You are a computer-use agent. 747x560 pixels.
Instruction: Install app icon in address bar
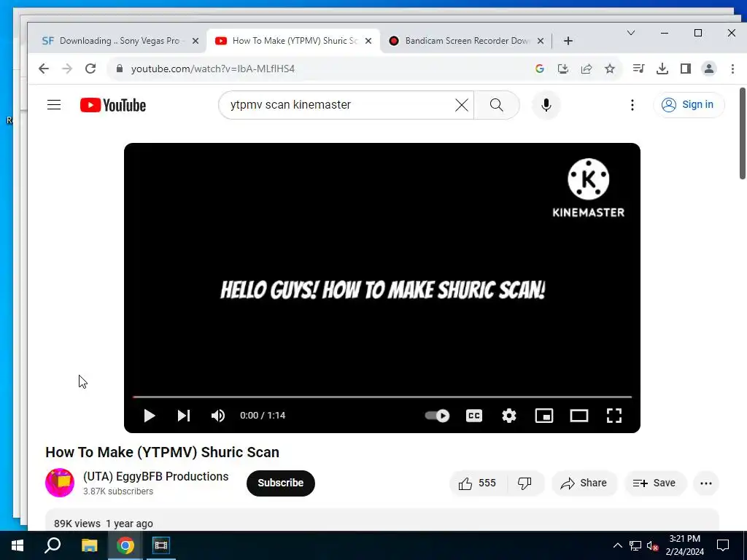click(x=562, y=69)
